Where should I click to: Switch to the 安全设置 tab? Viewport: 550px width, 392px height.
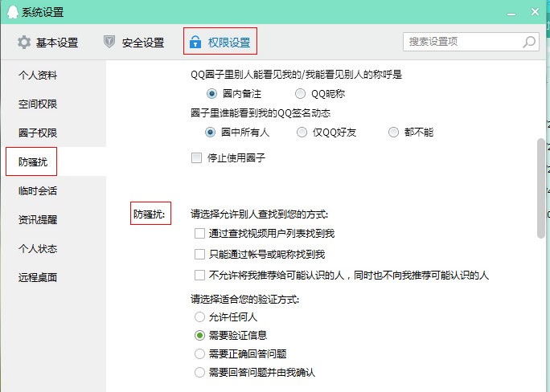coord(133,43)
